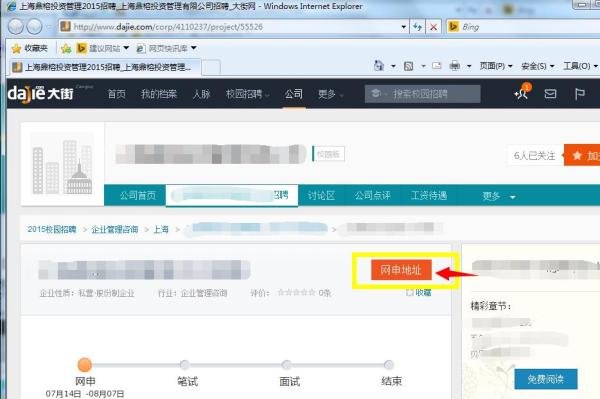
Task: Open the messages envelope icon
Action: coord(550,94)
